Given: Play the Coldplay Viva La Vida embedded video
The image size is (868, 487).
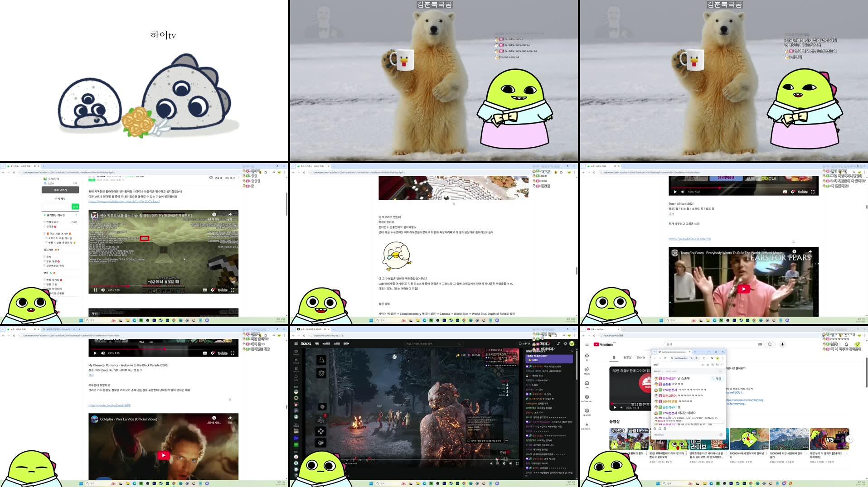Looking at the screenshot, I should point(164,455).
